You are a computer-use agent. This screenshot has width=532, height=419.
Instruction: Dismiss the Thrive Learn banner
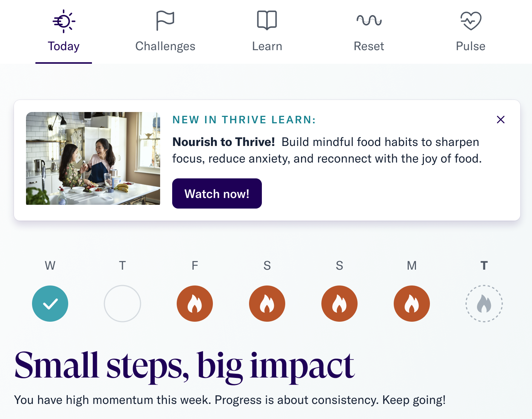pos(500,120)
